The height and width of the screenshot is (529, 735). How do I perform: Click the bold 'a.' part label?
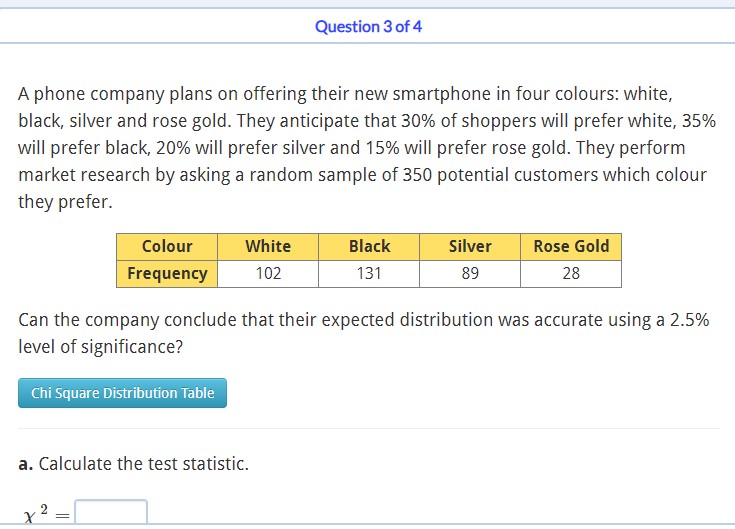coord(26,464)
